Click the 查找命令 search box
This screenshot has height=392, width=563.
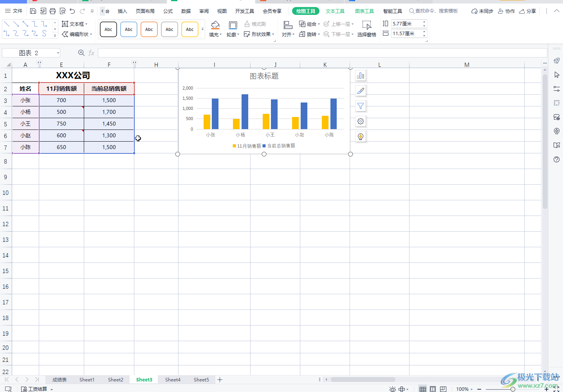click(x=433, y=11)
